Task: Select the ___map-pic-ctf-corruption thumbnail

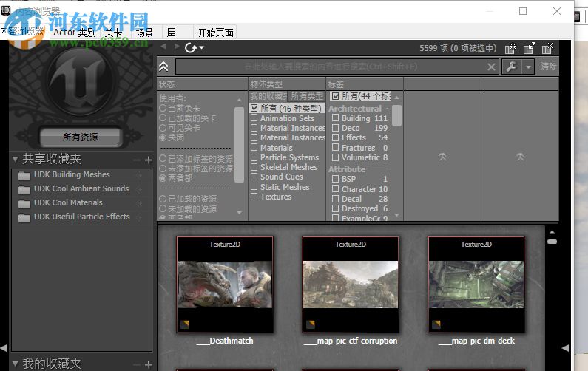Action: click(351, 285)
